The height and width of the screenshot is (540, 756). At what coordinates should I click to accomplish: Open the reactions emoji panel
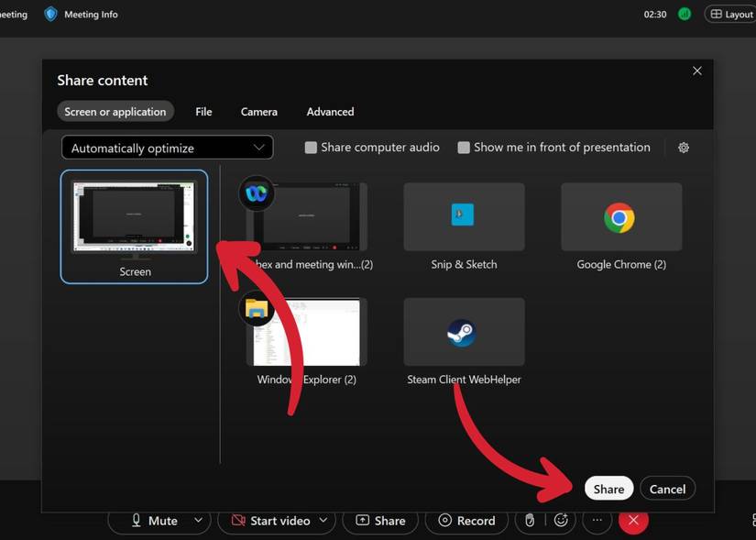coord(561,520)
